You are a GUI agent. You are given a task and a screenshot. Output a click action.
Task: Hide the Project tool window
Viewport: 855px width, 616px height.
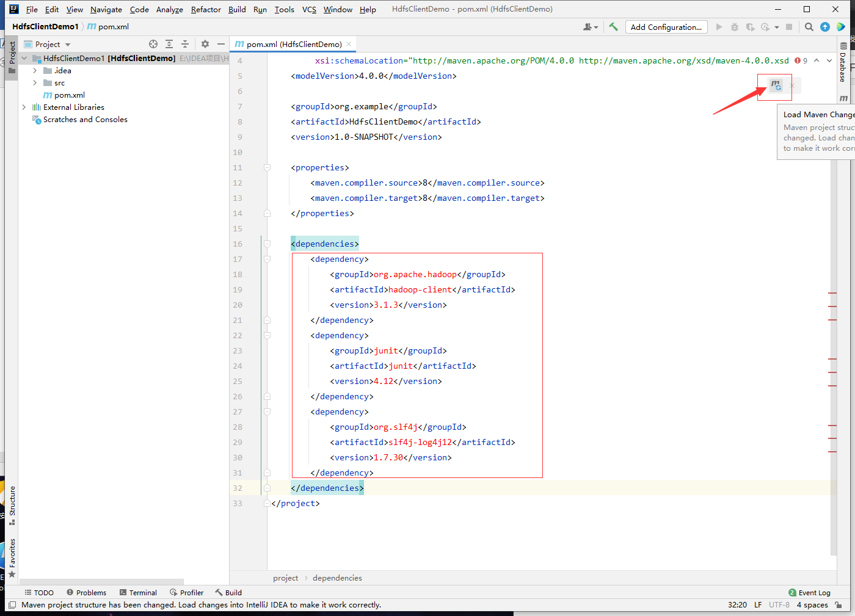pos(221,44)
